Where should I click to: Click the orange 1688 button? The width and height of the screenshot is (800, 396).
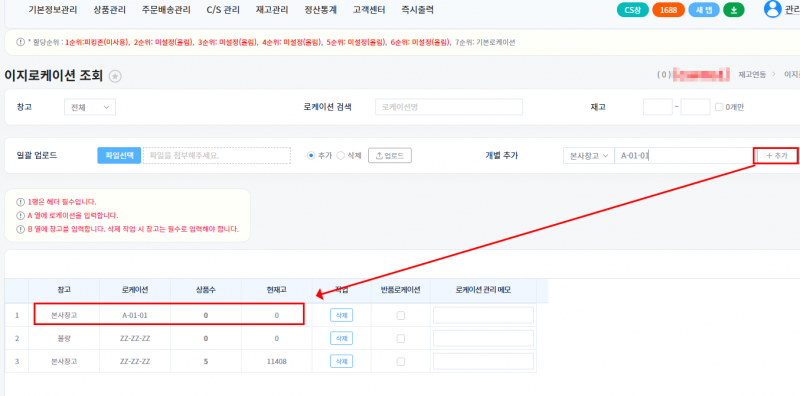click(x=668, y=10)
